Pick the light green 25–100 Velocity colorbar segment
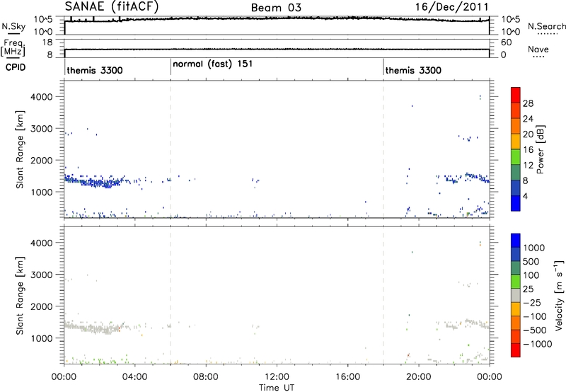 (x=516, y=282)
